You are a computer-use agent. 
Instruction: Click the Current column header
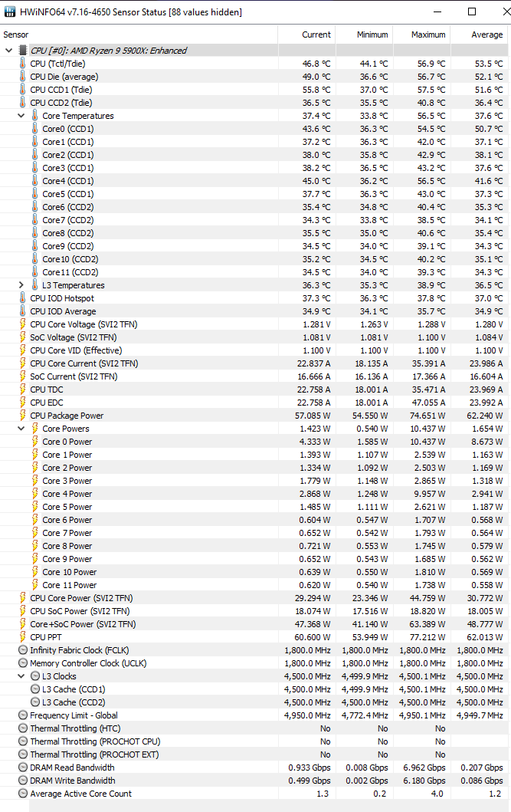point(306,35)
